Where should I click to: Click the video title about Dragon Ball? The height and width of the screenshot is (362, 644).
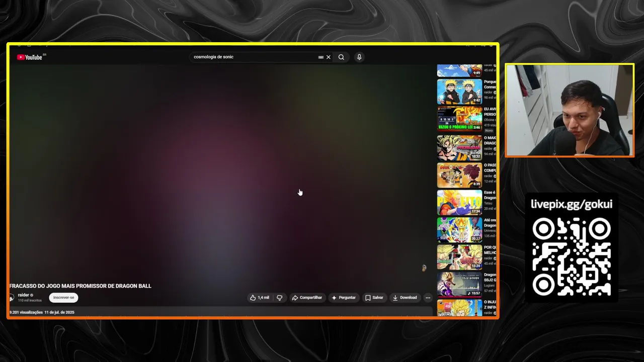pyautogui.click(x=80, y=286)
